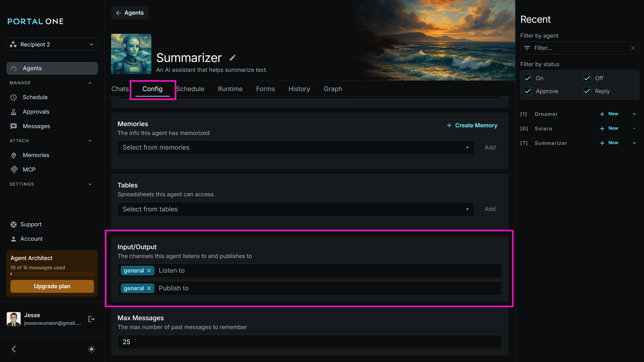
Task: Click the logout icon next to Jesse
Action: (x=91, y=319)
